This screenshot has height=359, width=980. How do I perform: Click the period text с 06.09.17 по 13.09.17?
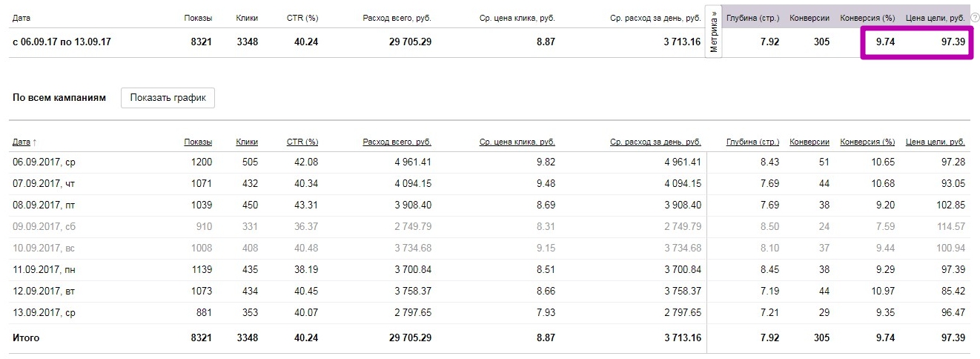pyautogui.click(x=62, y=42)
